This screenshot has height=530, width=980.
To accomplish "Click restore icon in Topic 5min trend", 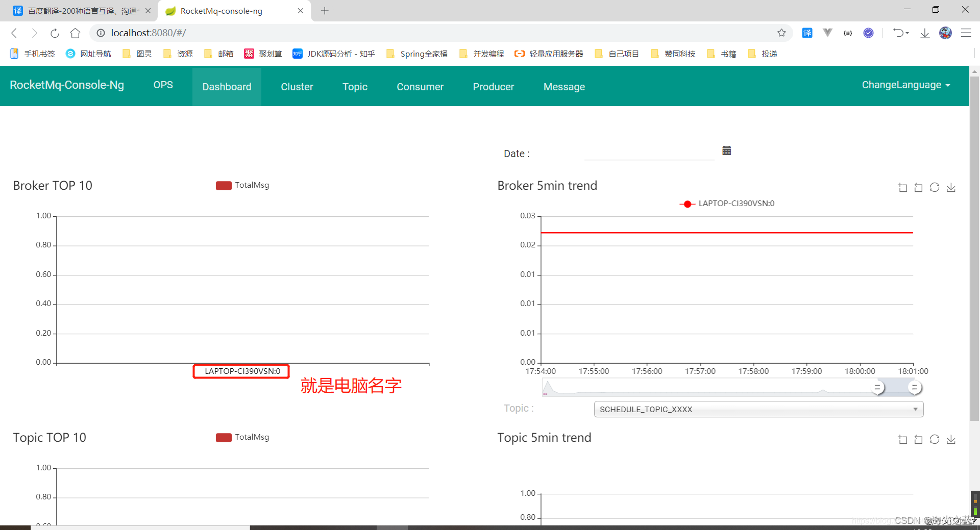I will click(x=935, y=440).
